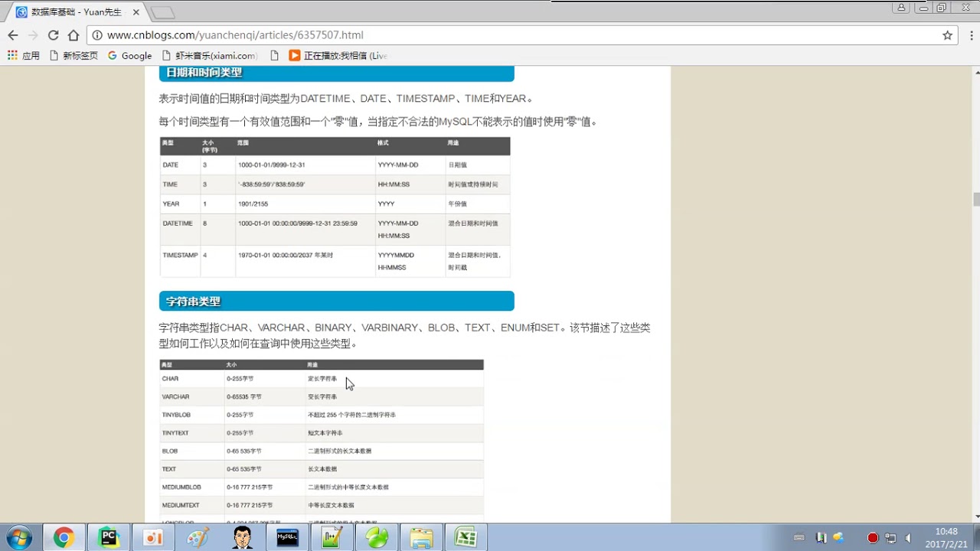Switch to the 数据库基础 - Yuan先生 tab
Screen dimensions: 980x551
click(75, 12)
